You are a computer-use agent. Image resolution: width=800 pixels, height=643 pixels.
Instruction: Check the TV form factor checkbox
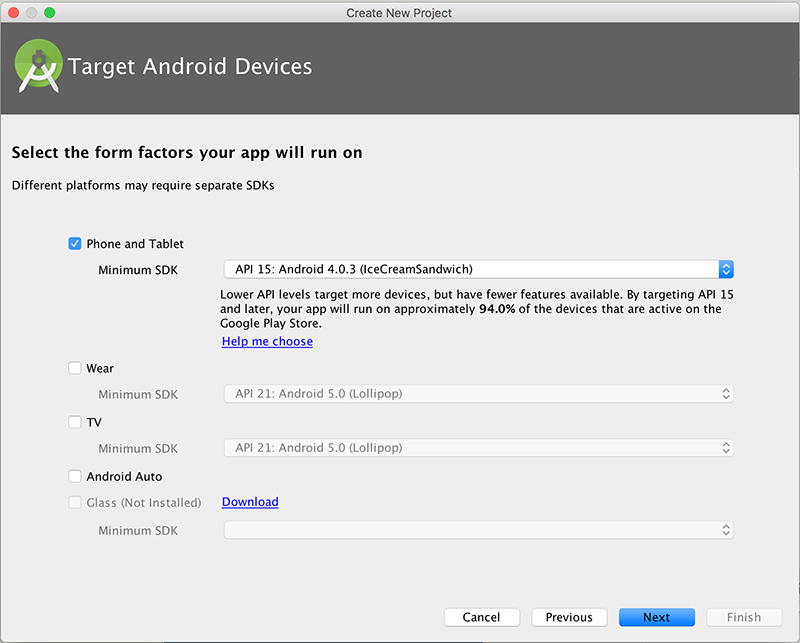coord(75,422)
